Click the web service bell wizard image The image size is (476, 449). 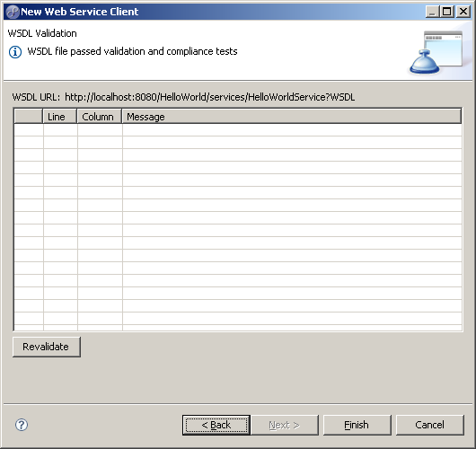point(436,52)
